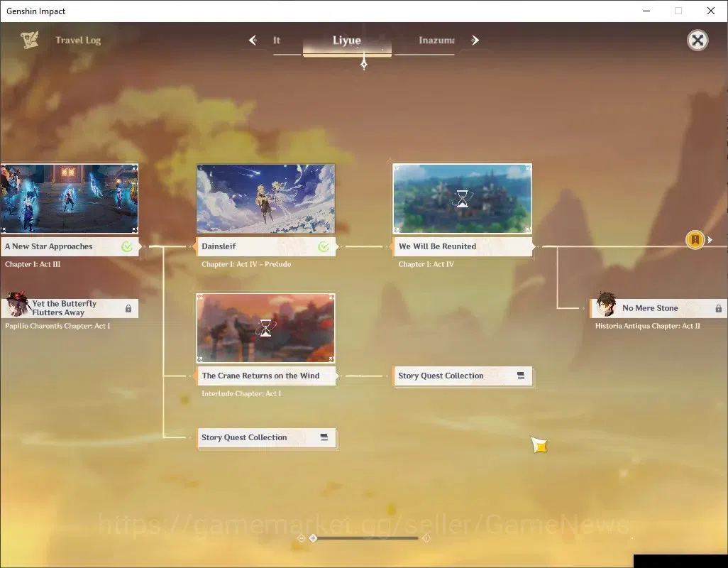Click right diamond end of timeline scrollbar
The width and height of the screenshot is (728, 568).
coord(426,538)
